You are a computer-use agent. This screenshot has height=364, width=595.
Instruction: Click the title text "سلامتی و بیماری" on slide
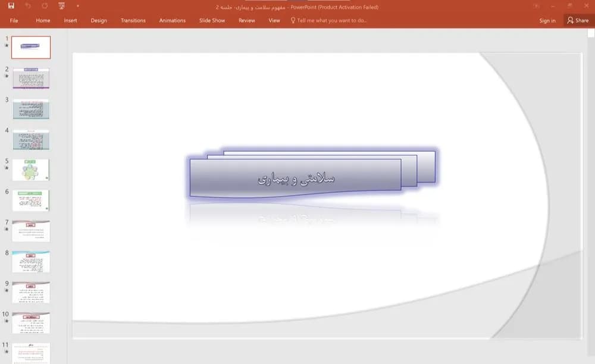296,178
